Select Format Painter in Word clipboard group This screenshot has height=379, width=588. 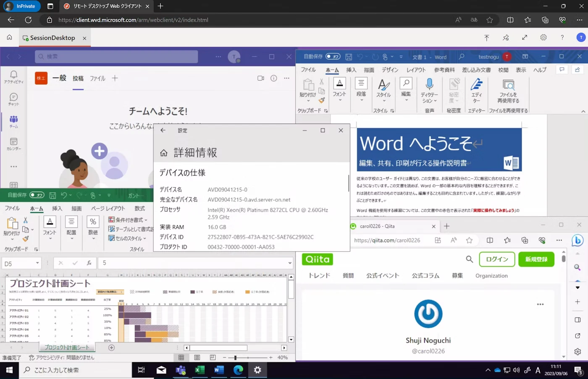(322, 100)
